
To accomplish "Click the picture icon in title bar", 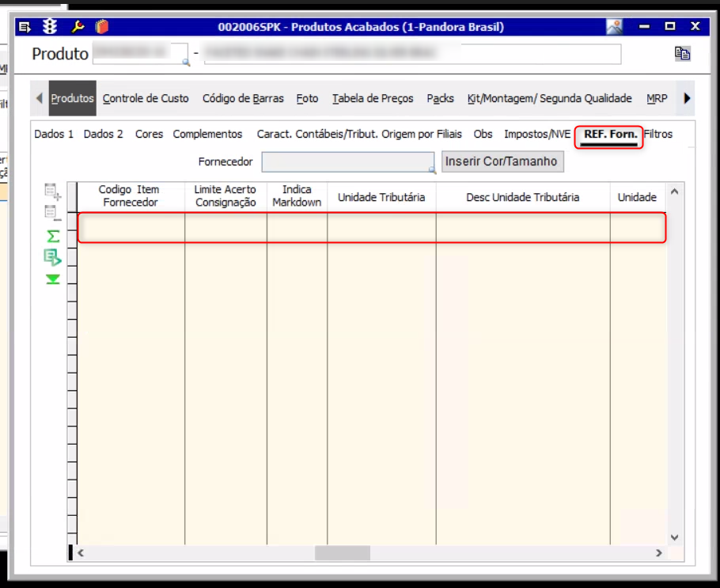I will click(x=615, y=27).
